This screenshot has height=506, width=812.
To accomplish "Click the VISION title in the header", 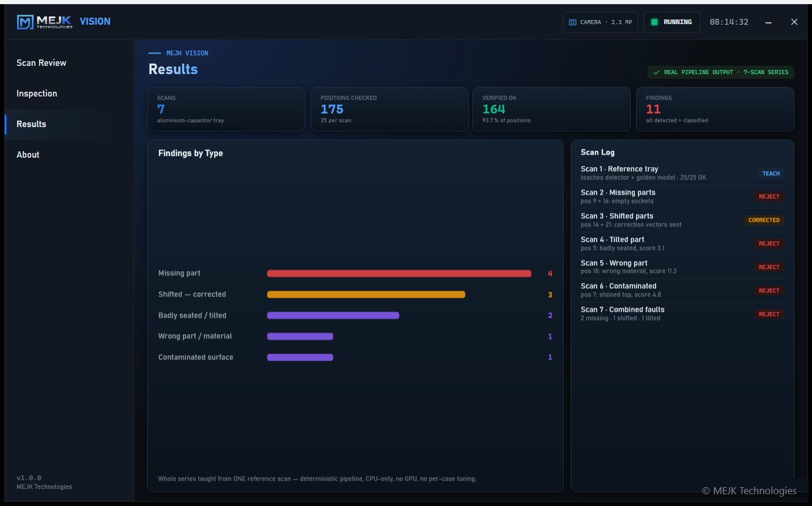I will (95, 21).
